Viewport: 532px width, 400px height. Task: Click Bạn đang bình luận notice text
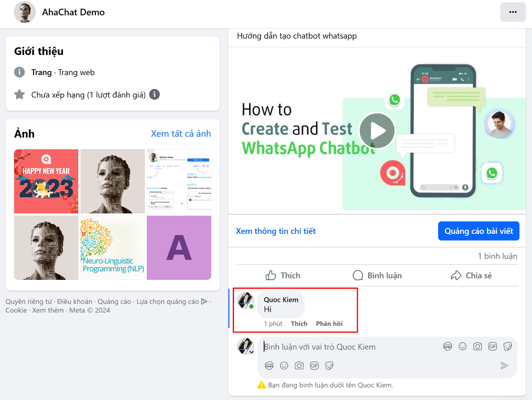tap(331, 385)
